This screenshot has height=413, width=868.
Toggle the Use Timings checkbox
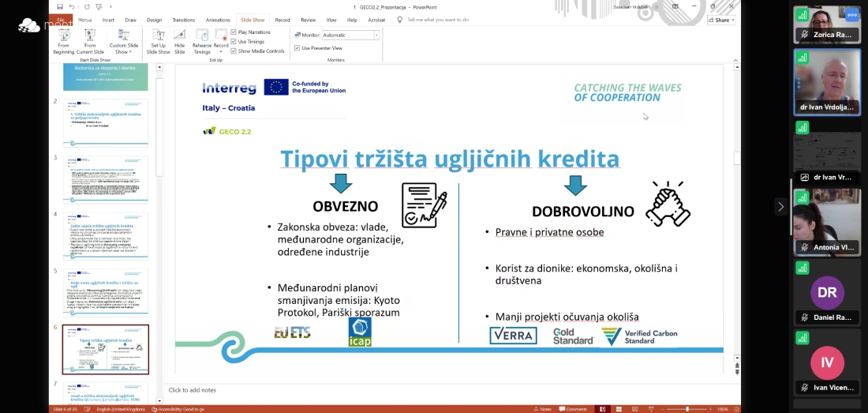[x=234, y=41]
